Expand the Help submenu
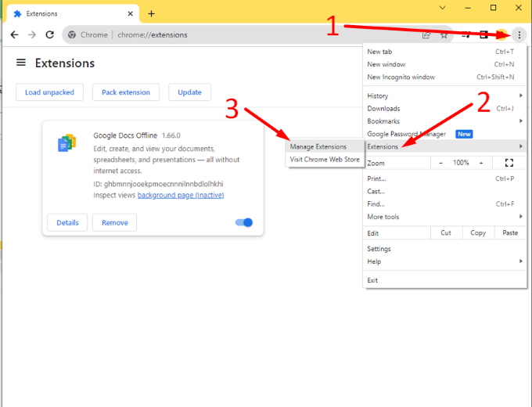The width and height of the screenshot is (532, 407). 520,261
